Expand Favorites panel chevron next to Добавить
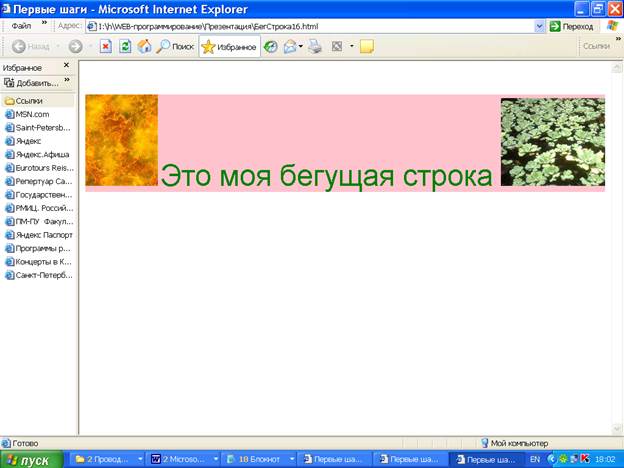Screen dimensions: 624x468 click(67, 80)
